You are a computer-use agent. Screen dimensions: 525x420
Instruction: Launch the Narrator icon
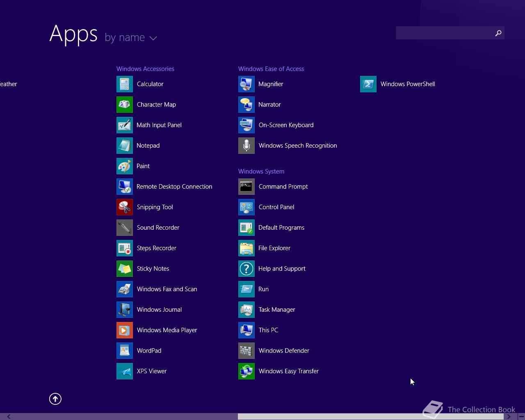click(247, 105)
